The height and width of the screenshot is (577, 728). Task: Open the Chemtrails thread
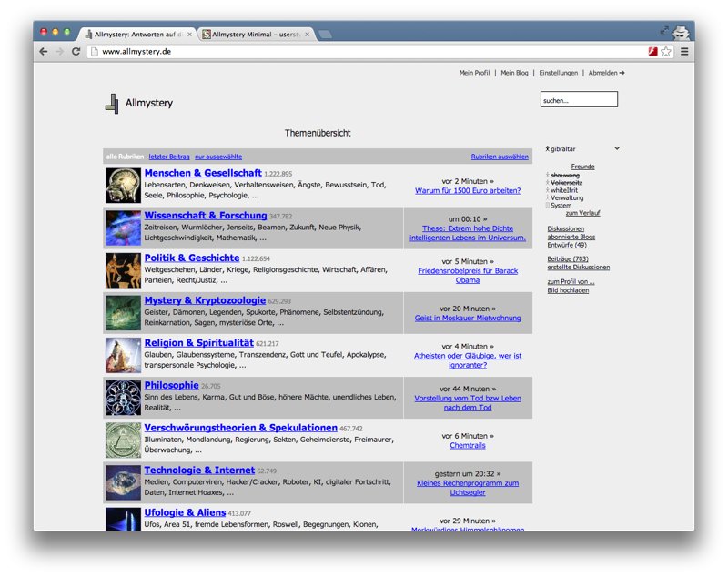pyautogui.click(x=468, y=446)
